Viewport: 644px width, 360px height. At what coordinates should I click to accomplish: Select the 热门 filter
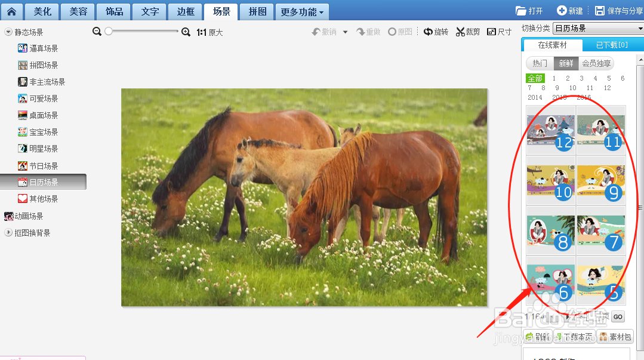point(540,63)
